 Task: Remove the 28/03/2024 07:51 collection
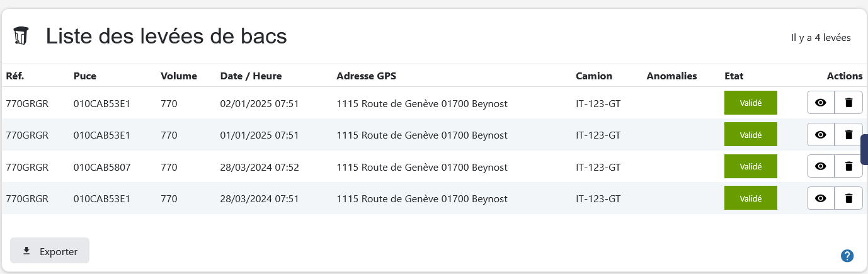click(848, 198)
